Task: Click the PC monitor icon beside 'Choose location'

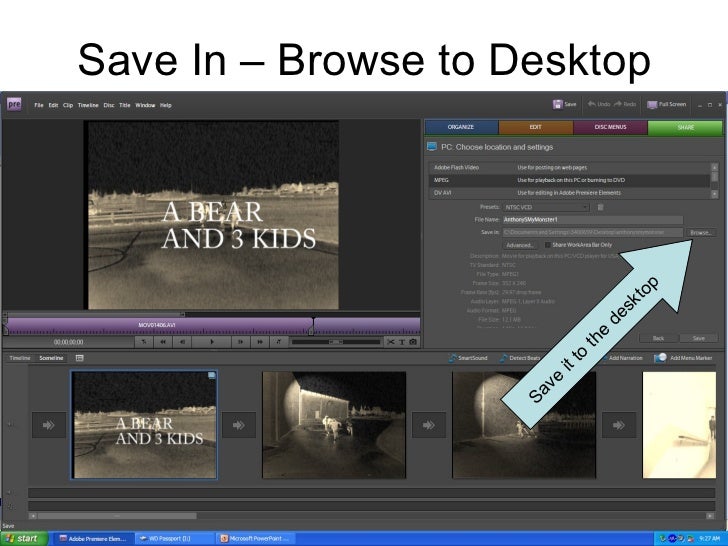Action: click(x=432, y=147)
